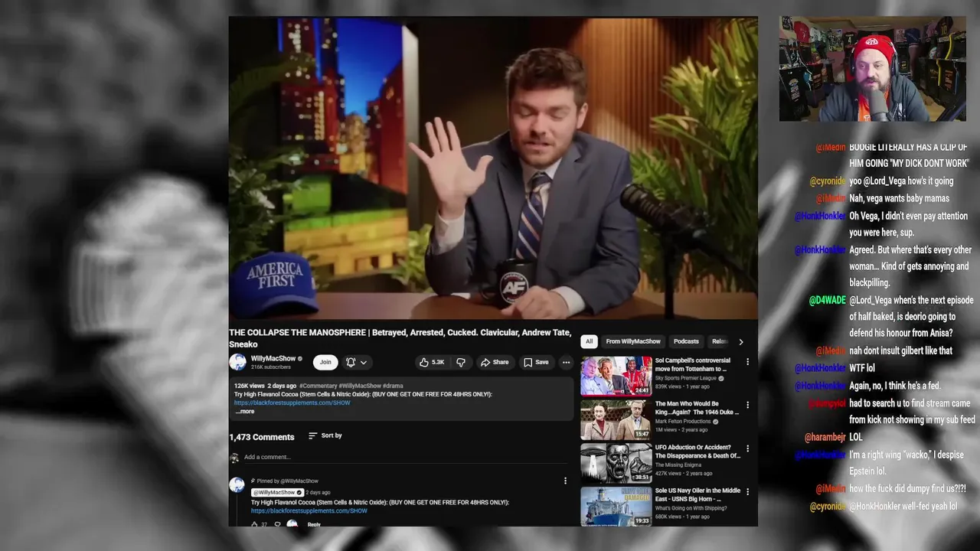This screenshot has height=551, width=980.
Task: Click 'Mark Felton Productions' channel name
Action: [x=683, y=421]
